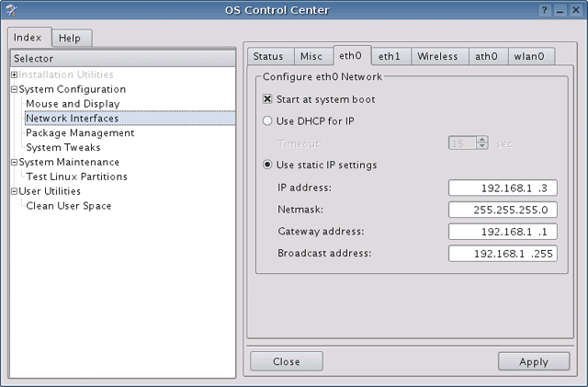Click the Broadcast address input field
Image resolution: width=588 pixels, height=387 pixels.
click(503, 254)
